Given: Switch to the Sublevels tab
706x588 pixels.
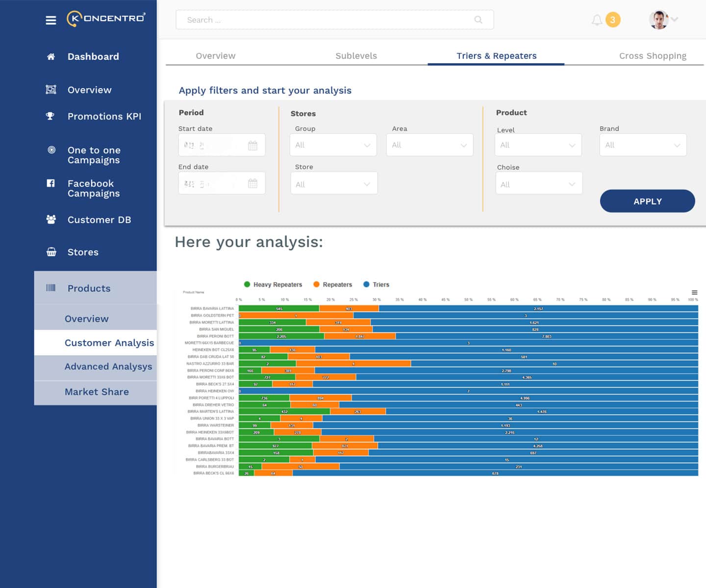Looking at the screenshot, I should (356, 56).
